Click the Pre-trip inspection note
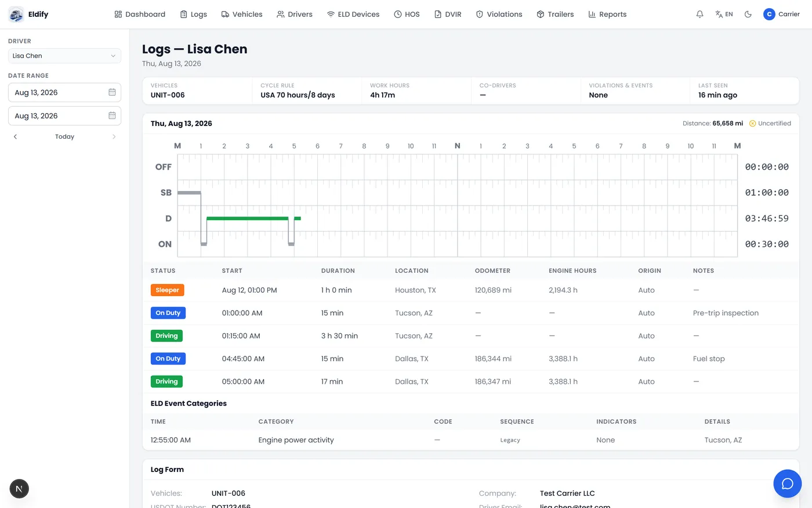Image resolution: width=812 pixels, height=508 pixels. click(x=726, y=313)
